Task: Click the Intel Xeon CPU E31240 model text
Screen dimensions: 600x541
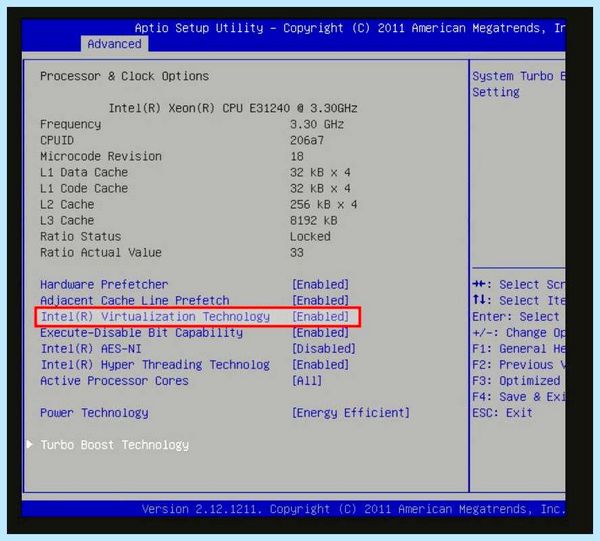Action: pos(233,108)
